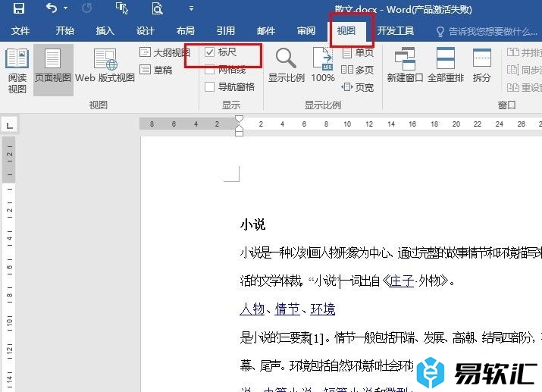The width and height of the screenshot is (542, 392).
Task: Uncheck the 标尺 ruler checkbox
Action: point(209,52)
